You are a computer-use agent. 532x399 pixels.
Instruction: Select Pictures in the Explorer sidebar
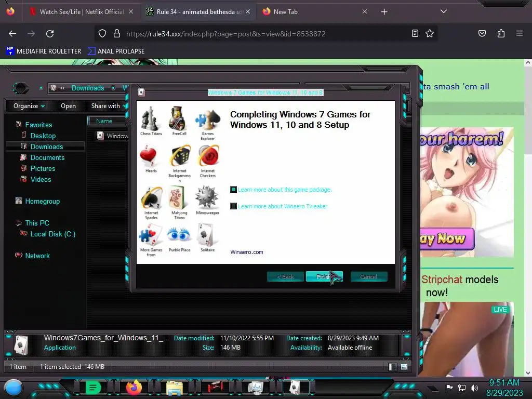pyautogui.click(x=43, y=168)
